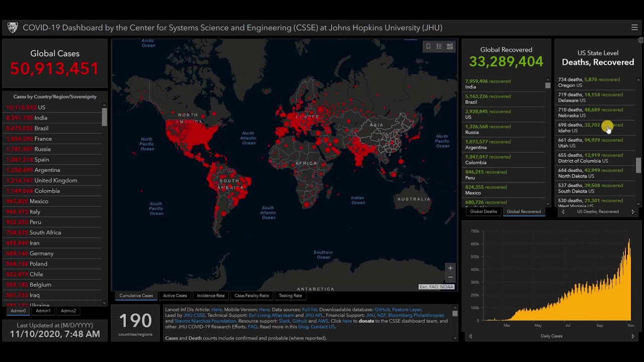Show next chart with right arrow

click(633, 336)
